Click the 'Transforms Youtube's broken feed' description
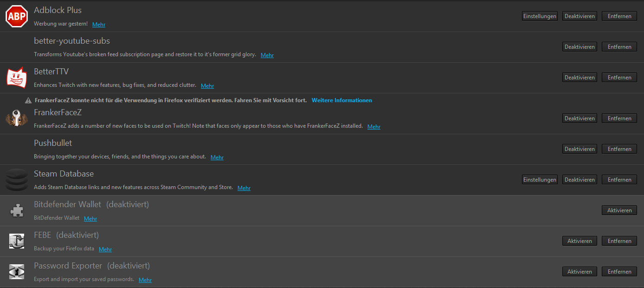This screenshot has height=288, width=644. pos(145,54)
